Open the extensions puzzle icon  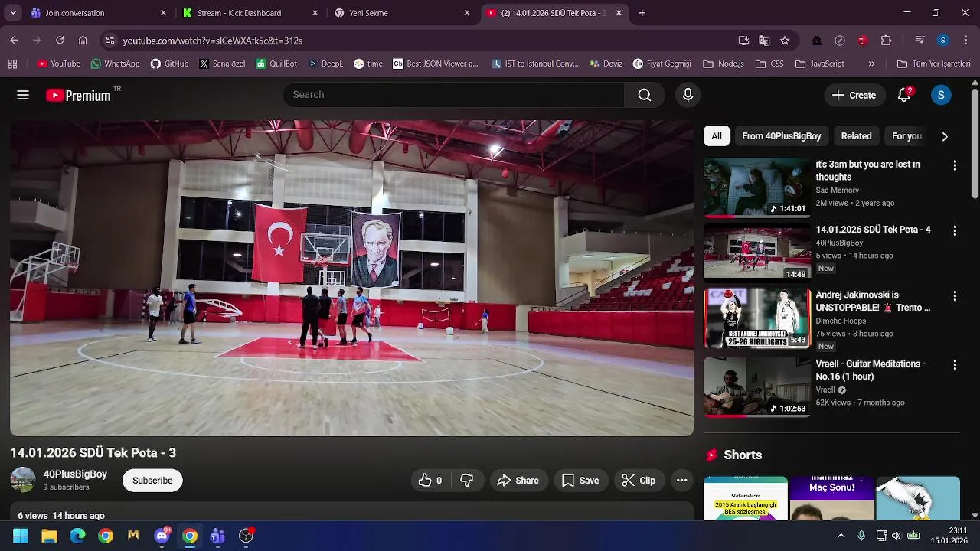point(887,41)
